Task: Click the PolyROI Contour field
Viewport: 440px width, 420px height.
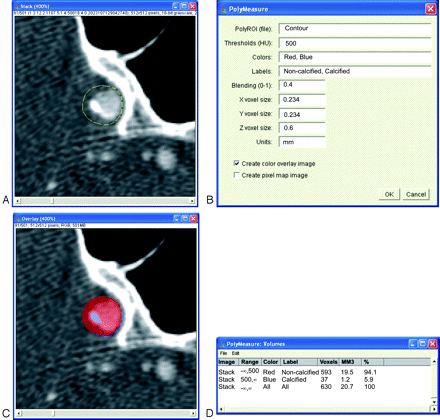Action: (x=355, y=29)
